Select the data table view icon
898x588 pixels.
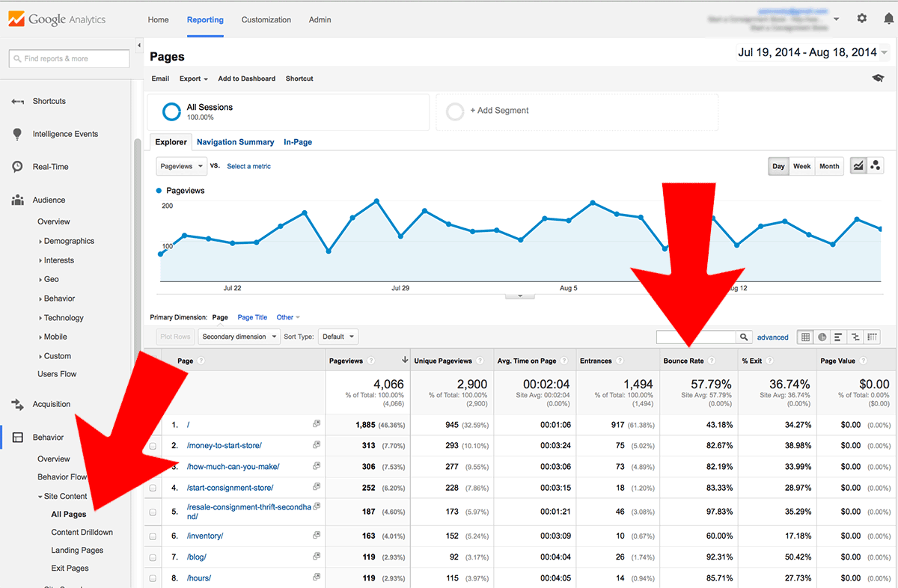(x=806, y=337)
